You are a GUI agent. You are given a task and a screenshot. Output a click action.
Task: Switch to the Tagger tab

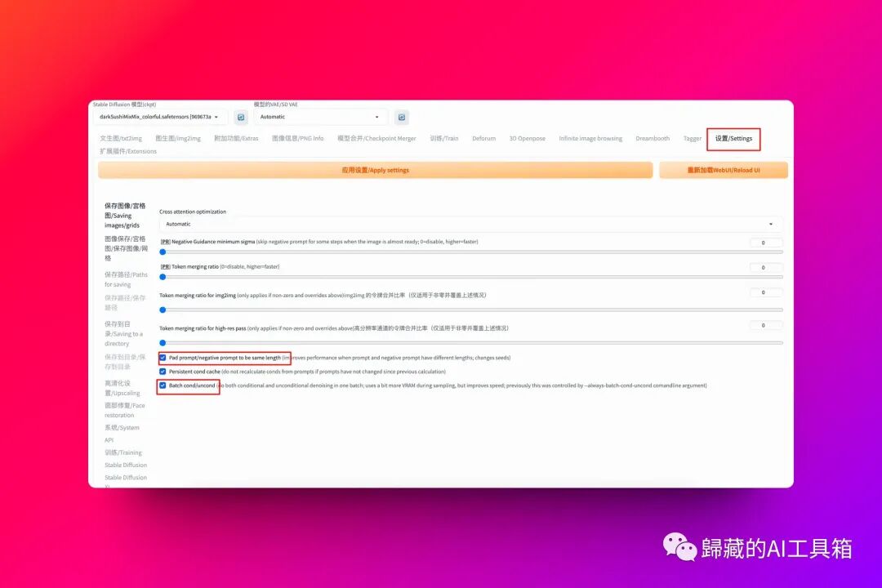tap(693, 138)
